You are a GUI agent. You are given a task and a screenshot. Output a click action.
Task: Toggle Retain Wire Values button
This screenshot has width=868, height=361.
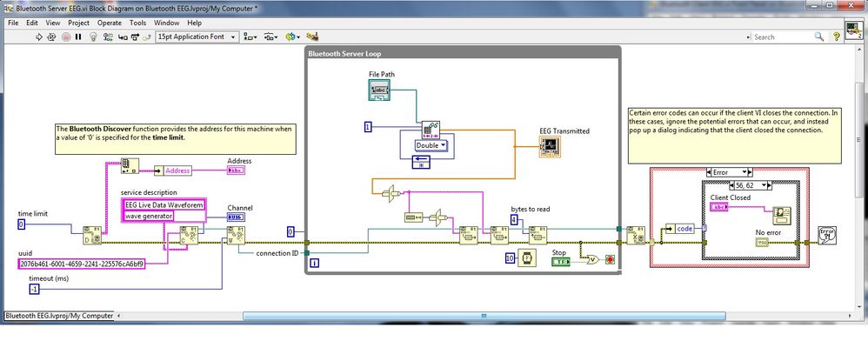(x=110, y=37)
